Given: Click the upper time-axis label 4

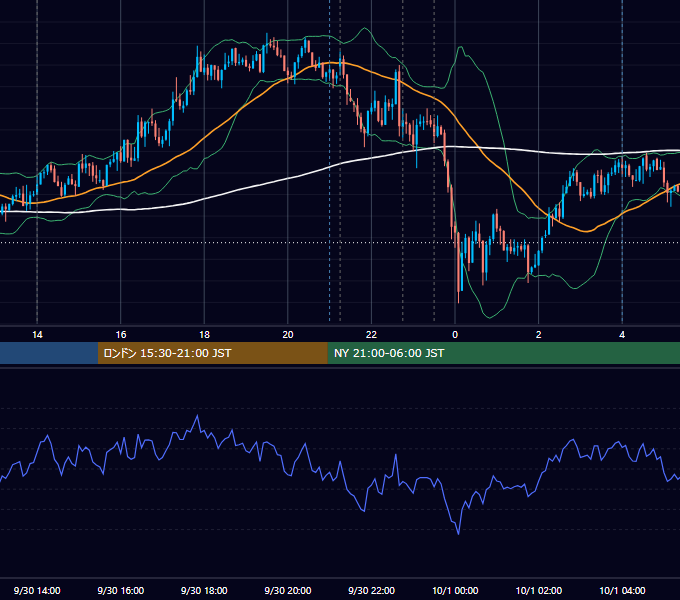Looking at the screenshot, I should [622, 335].
